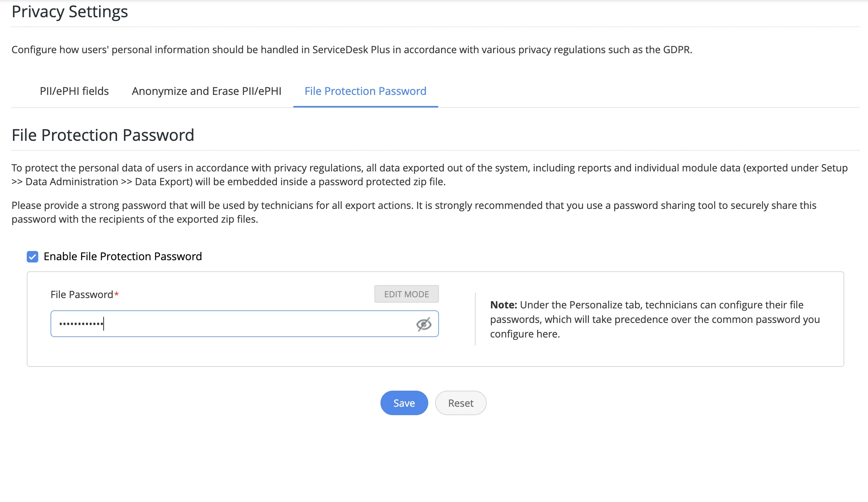The width and height of the screenshot is (868, 502).
Task: Click the bold Note: label
Action: (x=503, y=305)
